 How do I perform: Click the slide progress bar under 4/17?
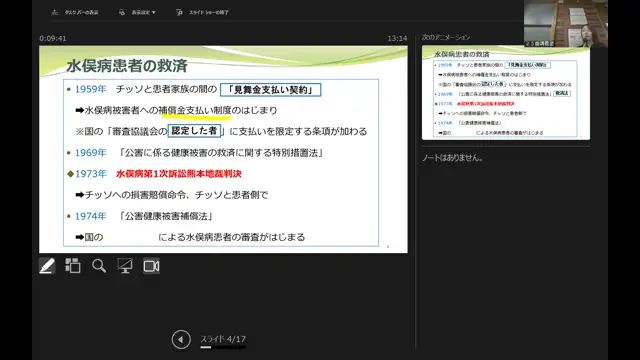[223, 348]
